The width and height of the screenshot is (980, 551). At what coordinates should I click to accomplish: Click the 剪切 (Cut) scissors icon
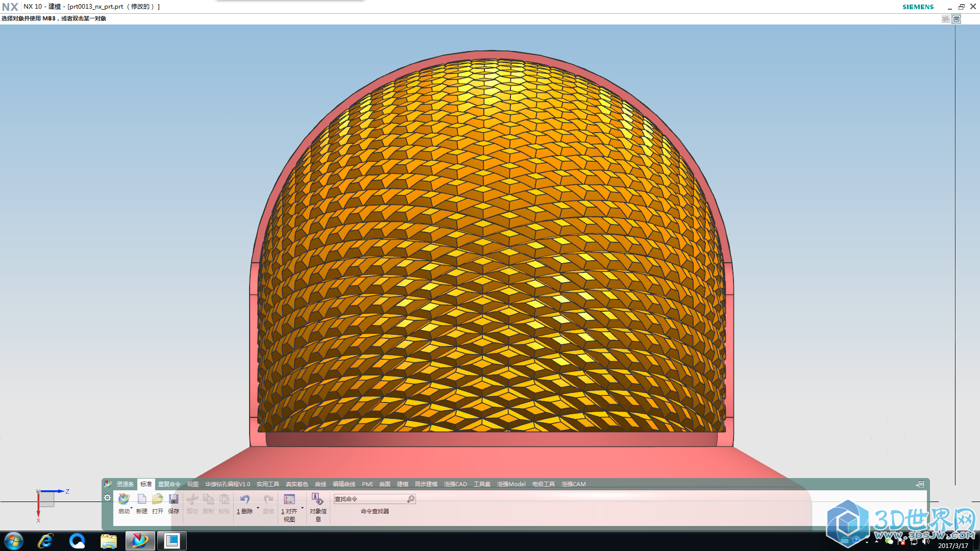[192, 499]
